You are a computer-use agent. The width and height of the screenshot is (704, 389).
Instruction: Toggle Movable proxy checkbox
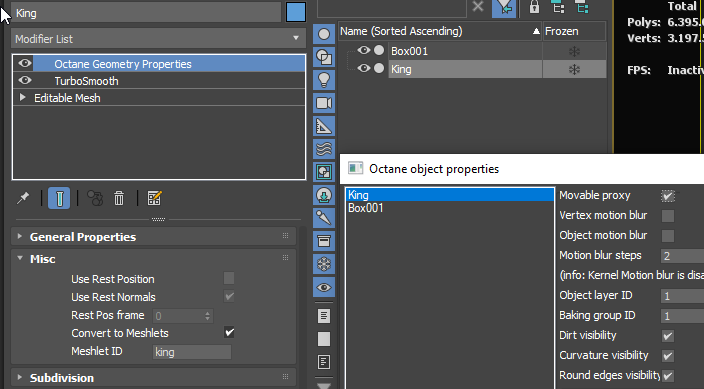click(668, 196)
